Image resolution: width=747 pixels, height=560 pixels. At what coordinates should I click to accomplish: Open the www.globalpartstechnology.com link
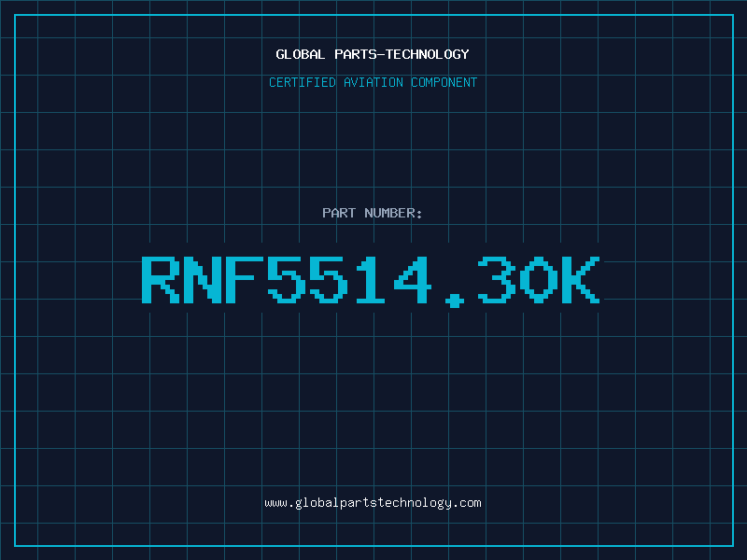[x=373, y=503]
